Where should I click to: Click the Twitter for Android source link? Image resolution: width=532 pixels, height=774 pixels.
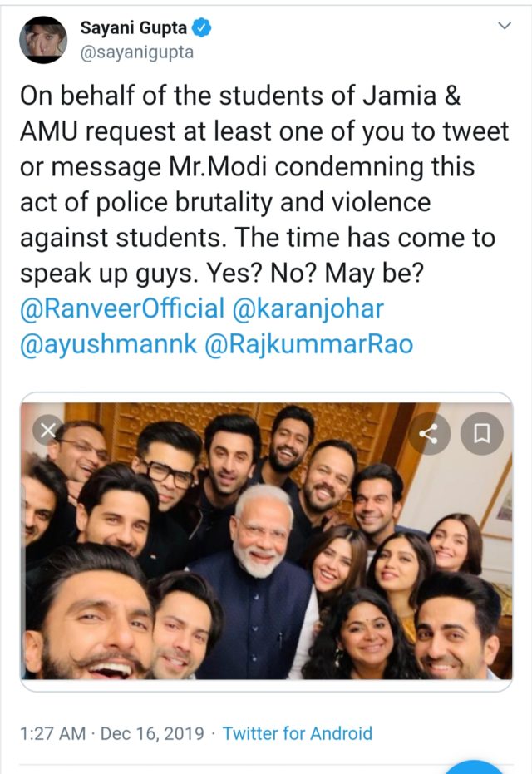click(298, 733)
